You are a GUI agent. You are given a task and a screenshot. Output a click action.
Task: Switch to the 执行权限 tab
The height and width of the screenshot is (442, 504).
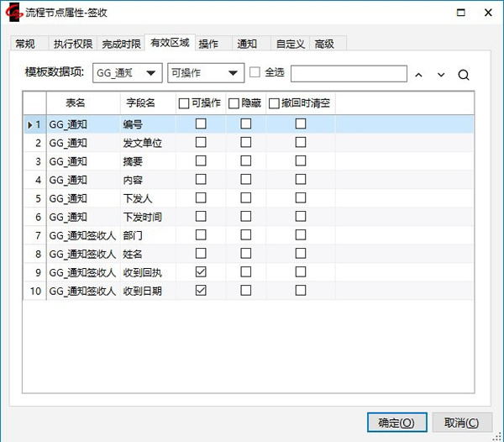[x=72, y=44]
